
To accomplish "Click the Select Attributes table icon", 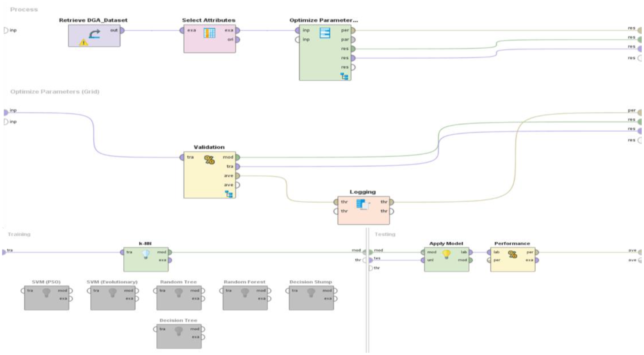I will 209,33.
